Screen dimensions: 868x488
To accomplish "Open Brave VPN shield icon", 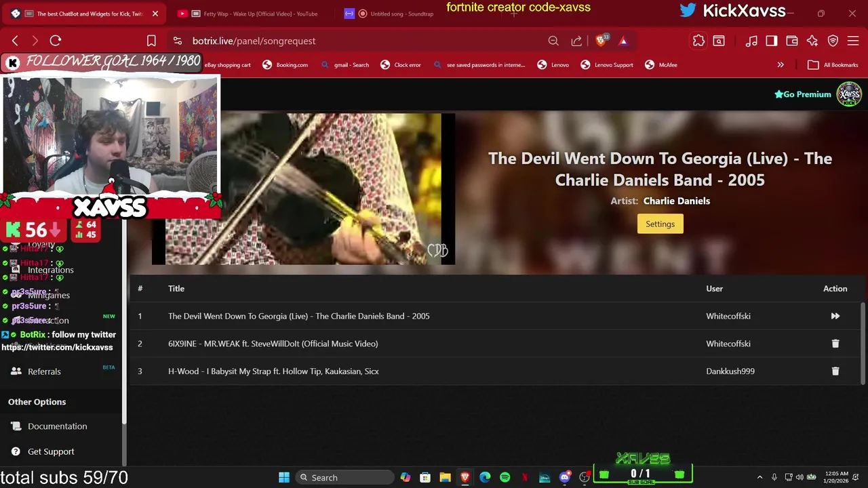I will (x=833, y=41).
